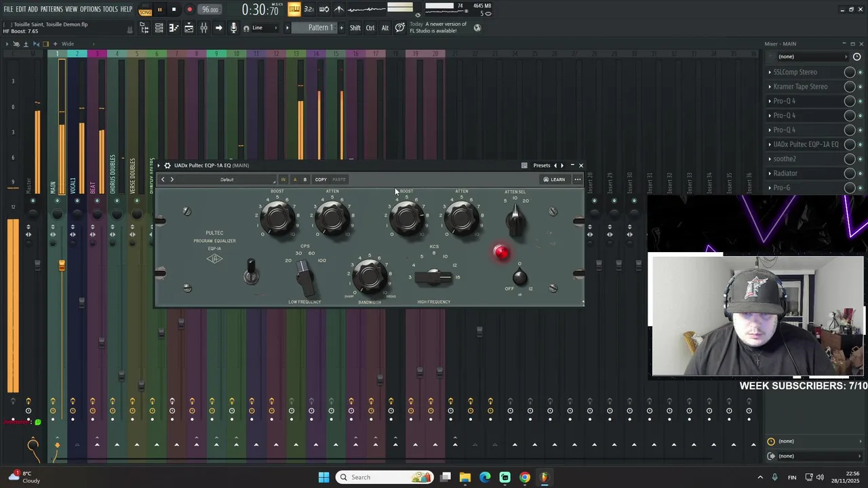Screen dimensions: 868x488
Task: Open Chrome from the Windows taskbar
Action: coord(525,477)
